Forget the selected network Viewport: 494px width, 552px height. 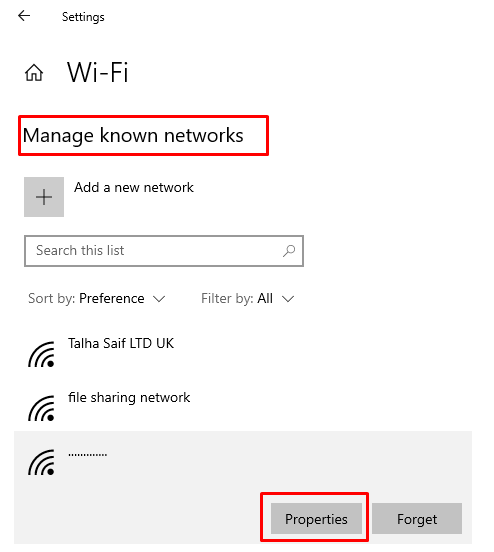(x=417, y=519)
